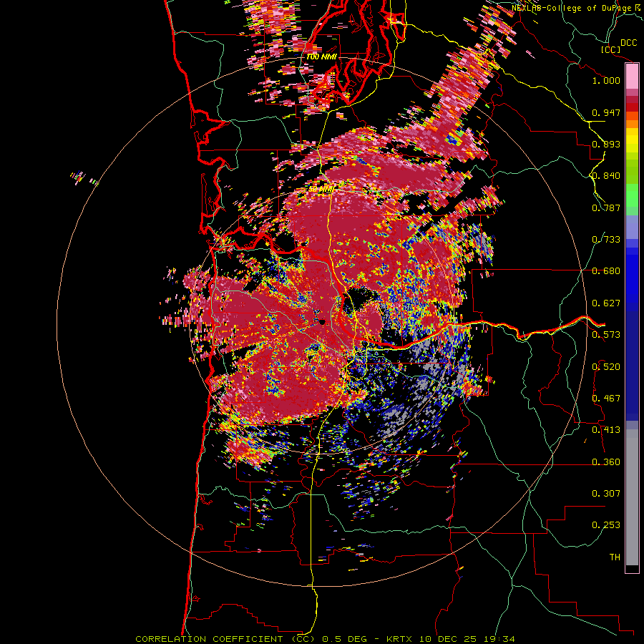Click the [CC] units label
This screenshot has height=644, width=644.
(x=611, y=49)
